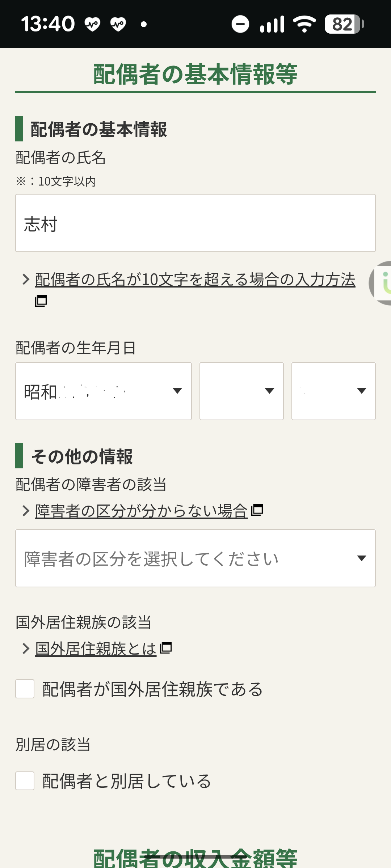Click external-link icon below the 10文字 name link
This screenshot has width=391, height=868.
click(x=41, y=301)
